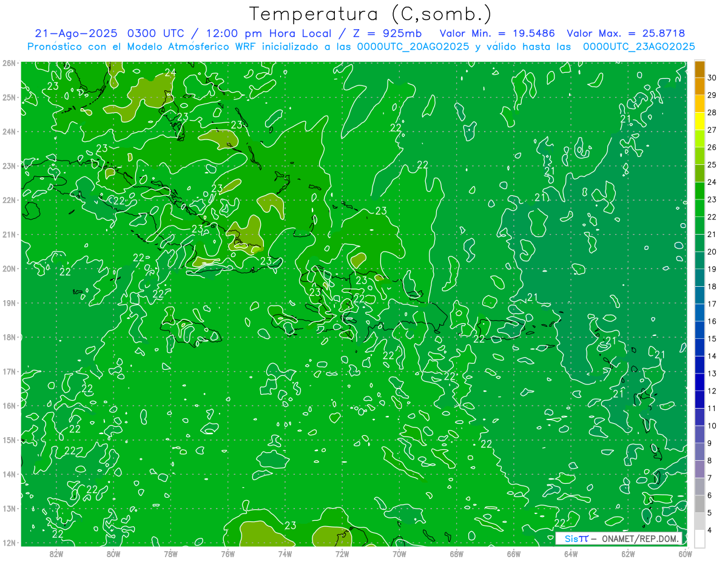Pick the white swatch below colorbar 4

699,538
